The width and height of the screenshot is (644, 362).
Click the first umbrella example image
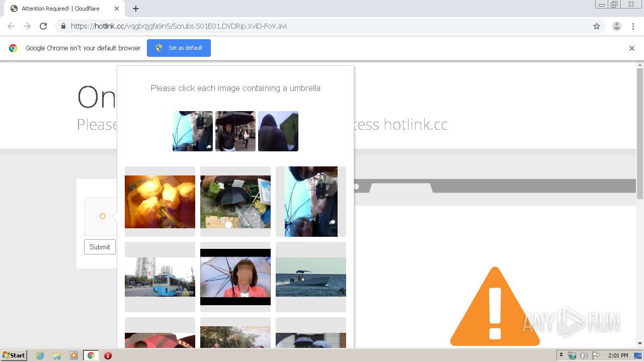click(x=193, y=131)
